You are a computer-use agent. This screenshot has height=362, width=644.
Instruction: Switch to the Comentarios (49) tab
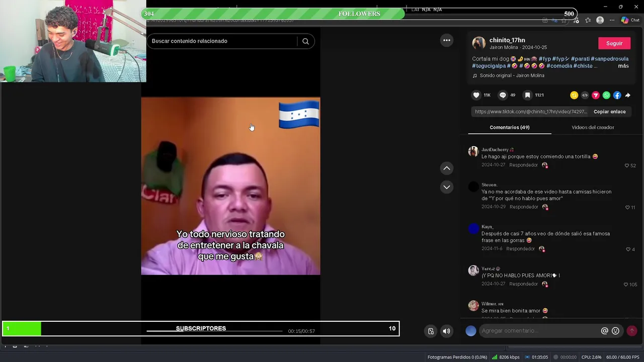509,127
